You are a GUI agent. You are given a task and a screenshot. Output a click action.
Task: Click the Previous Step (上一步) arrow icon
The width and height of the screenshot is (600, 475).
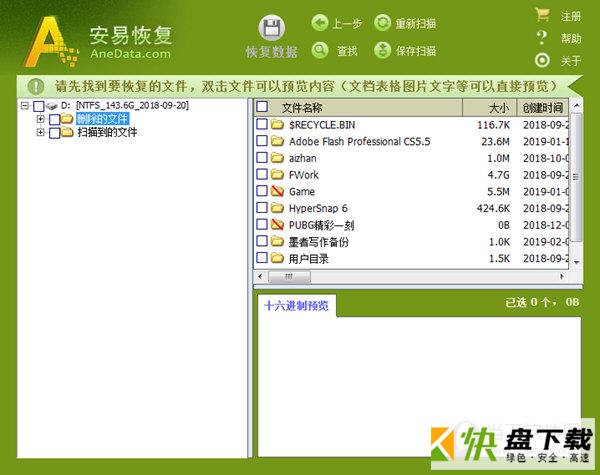320,23
